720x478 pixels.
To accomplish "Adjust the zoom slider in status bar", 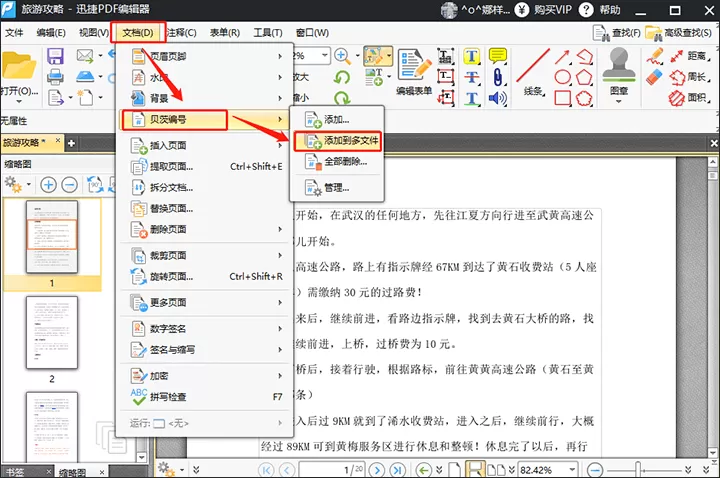I will coord(638,470).
